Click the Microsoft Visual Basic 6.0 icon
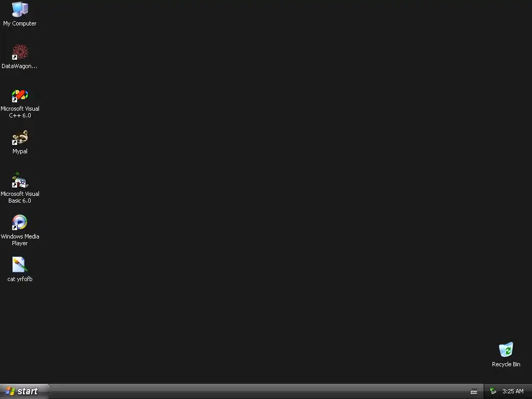The width and height of the screenshot is (532, 399). (20, 180)
